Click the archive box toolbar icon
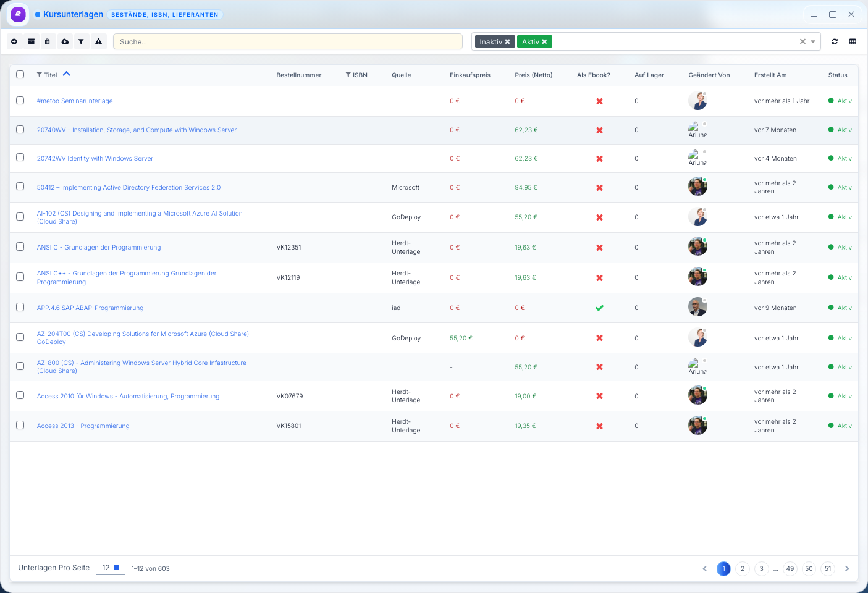The height and width of the screenshot is (593, 868). click(x=31, y=41)
